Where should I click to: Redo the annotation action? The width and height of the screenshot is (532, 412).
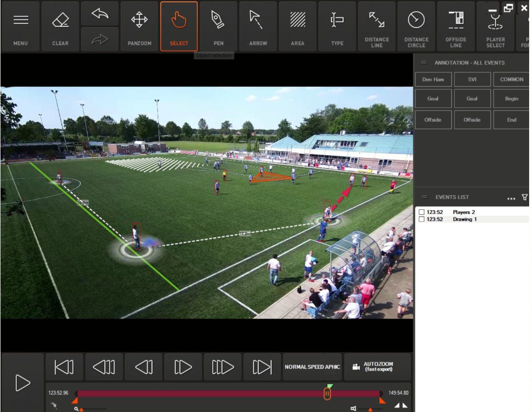coord(100,39)
